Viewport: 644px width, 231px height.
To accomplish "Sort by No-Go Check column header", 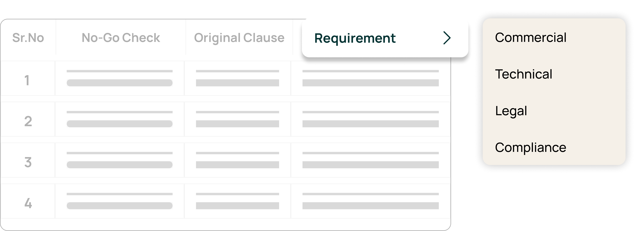I will pyautogui.click(x=121, y=38).
